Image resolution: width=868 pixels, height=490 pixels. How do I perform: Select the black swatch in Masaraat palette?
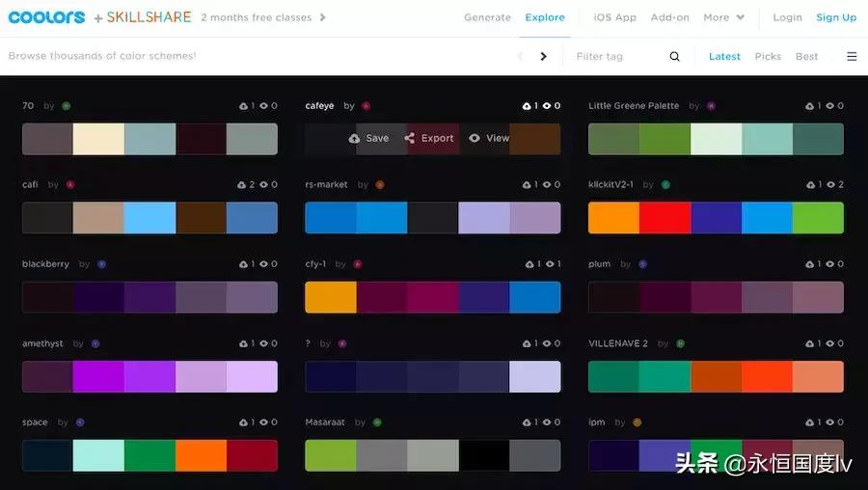(x=484, y=455)
